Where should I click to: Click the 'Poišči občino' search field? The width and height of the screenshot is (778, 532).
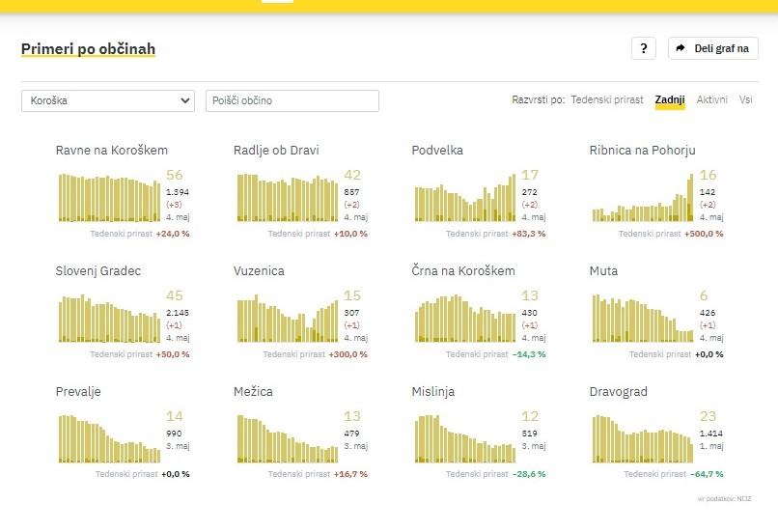point(292,100)
